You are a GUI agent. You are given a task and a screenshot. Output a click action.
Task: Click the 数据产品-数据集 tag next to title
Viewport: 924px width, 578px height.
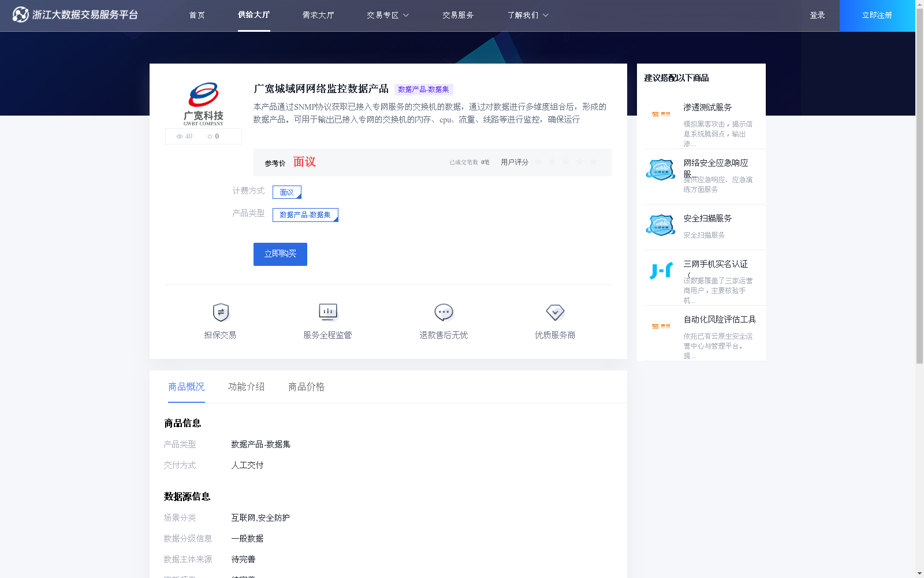[x=423, y=89]
